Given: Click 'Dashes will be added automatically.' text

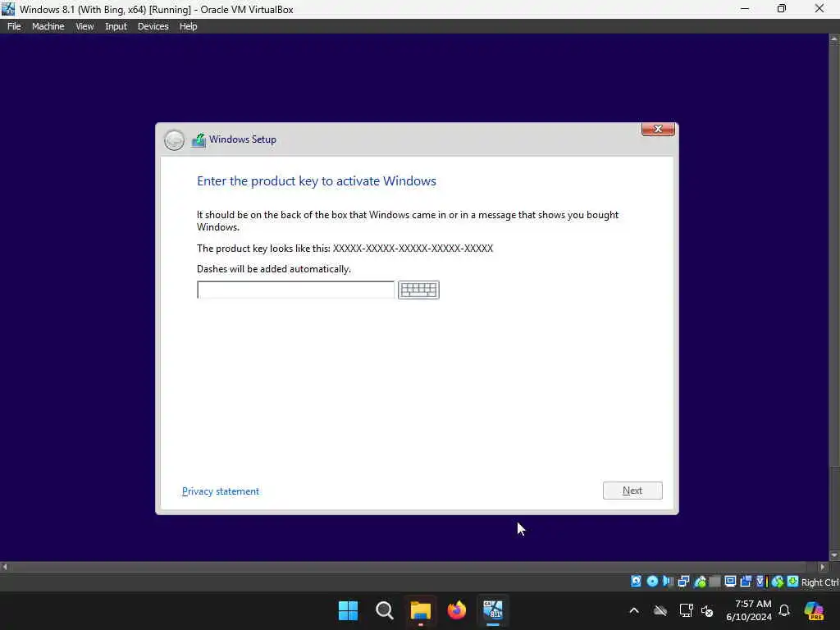Looking at the screenshot, I should tap(274, 269).
